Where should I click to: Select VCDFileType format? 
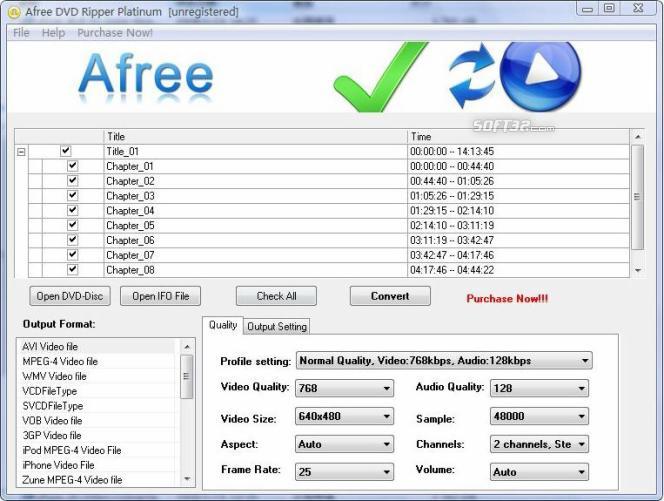coord(96,391)
